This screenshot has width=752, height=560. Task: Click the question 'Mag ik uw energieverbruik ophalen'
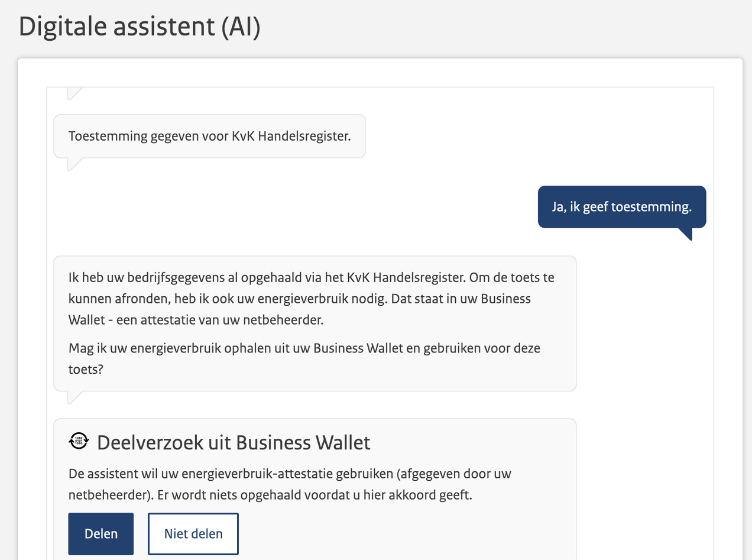click(x=304, y=358)
